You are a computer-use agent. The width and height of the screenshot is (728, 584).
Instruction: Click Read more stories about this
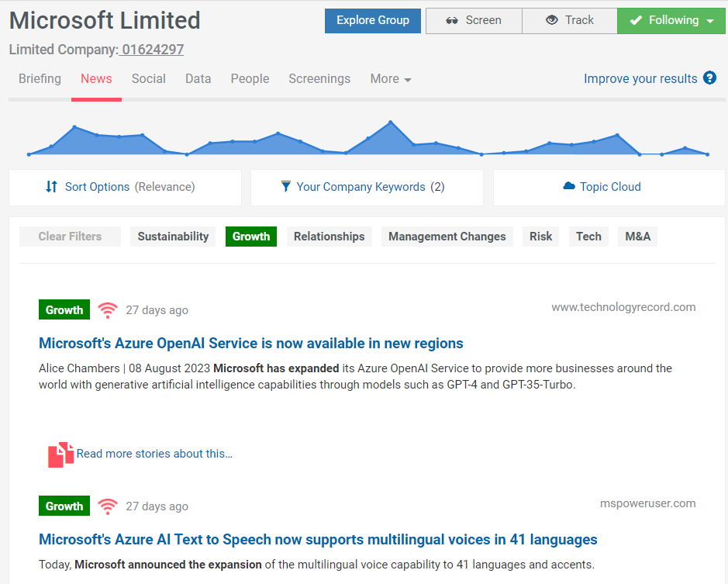154,454
